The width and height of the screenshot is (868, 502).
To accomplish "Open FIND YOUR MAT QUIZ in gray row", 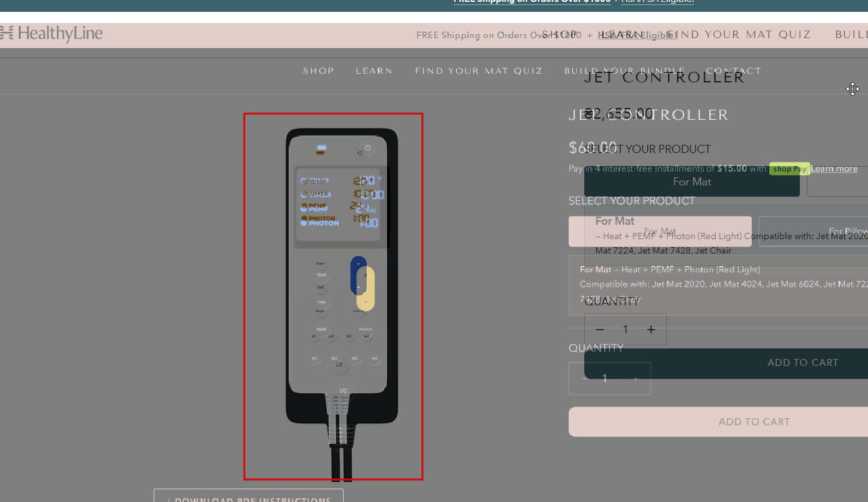I will point(479,71).
